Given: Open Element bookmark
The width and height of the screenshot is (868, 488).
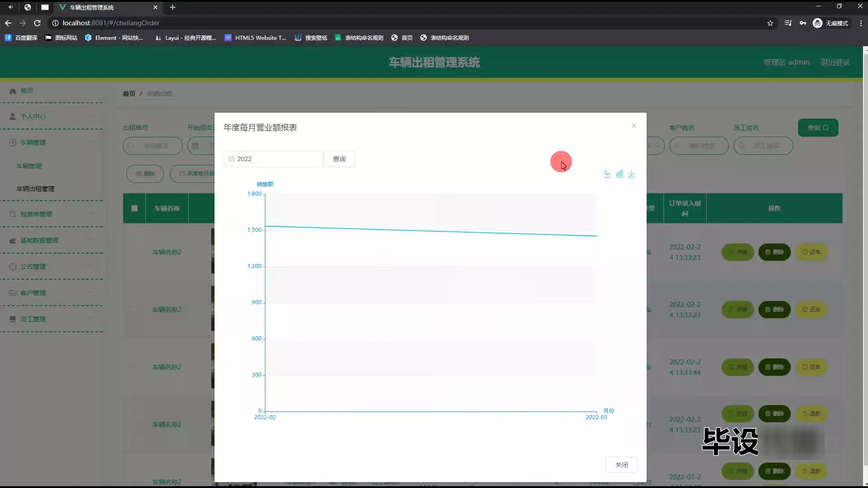Looking at the screenshot, I should click(114, 38).
